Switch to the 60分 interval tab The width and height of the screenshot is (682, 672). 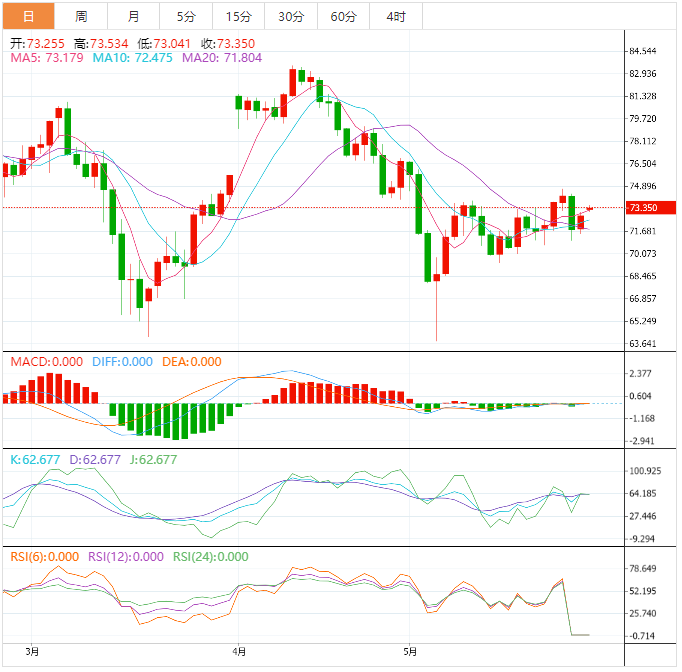tap(343, 16)
